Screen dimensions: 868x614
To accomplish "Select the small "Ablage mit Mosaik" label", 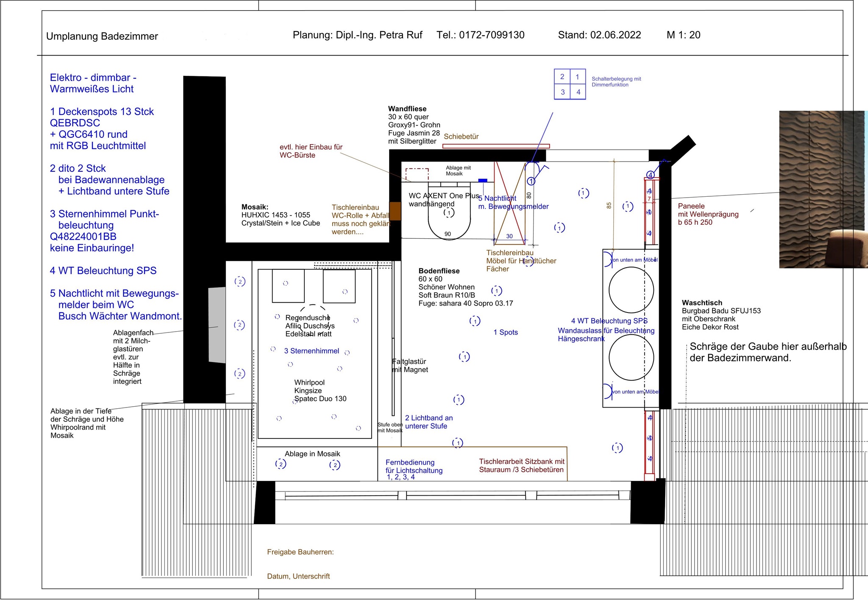I will click(x=458, y=170).
